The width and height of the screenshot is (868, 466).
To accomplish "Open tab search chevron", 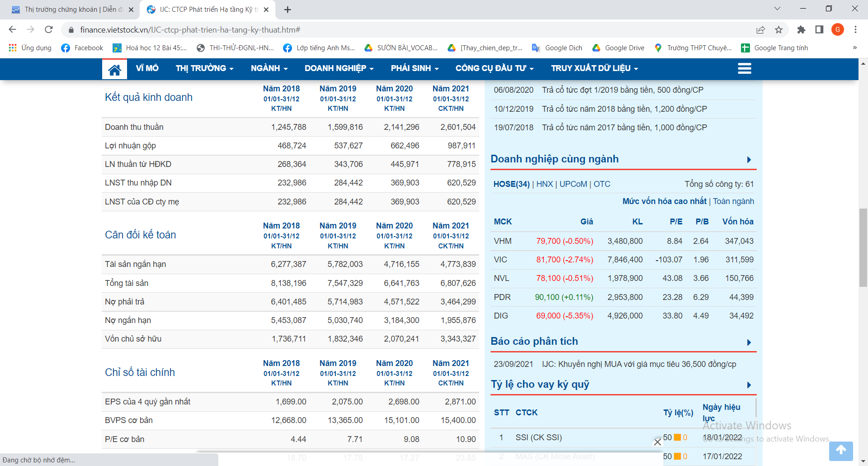I will click(x=777, y=9).
